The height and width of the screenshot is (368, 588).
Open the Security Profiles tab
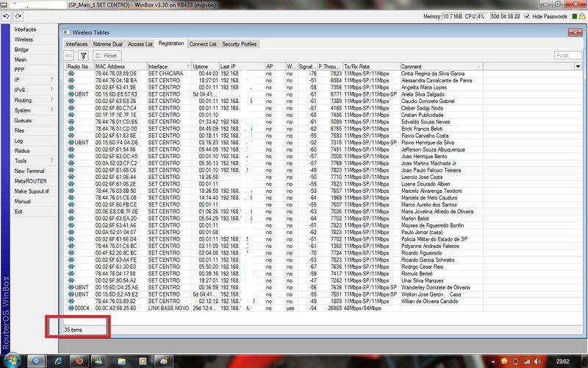240,44
